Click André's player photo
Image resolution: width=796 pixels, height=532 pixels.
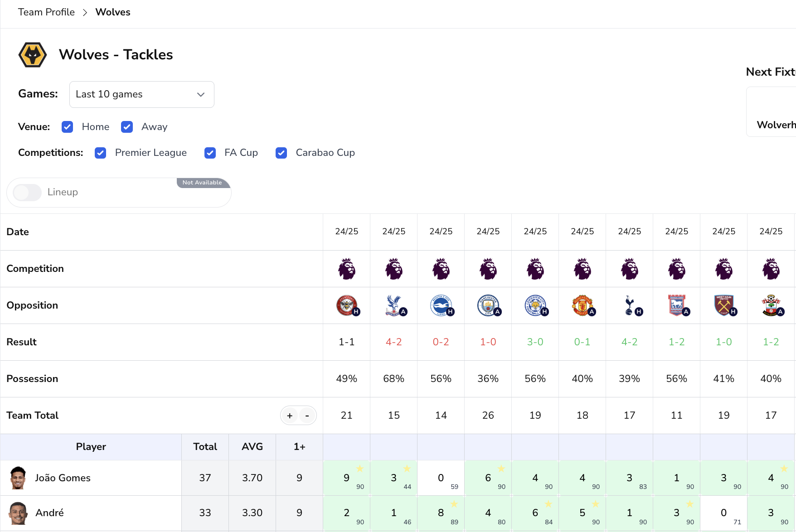tap(18, 513)
